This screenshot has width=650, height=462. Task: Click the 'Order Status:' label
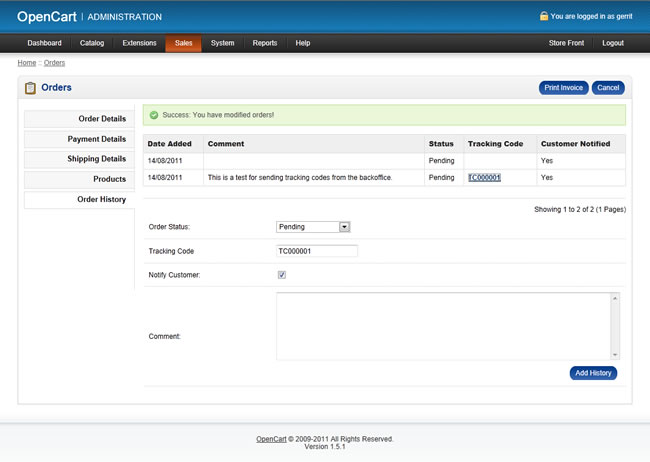[169, 227]
